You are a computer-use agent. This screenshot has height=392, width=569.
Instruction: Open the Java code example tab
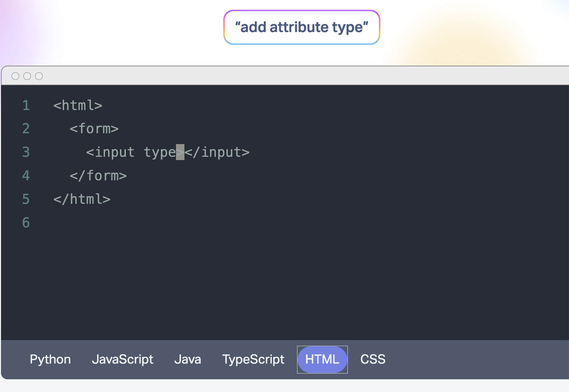click(188, 360)
